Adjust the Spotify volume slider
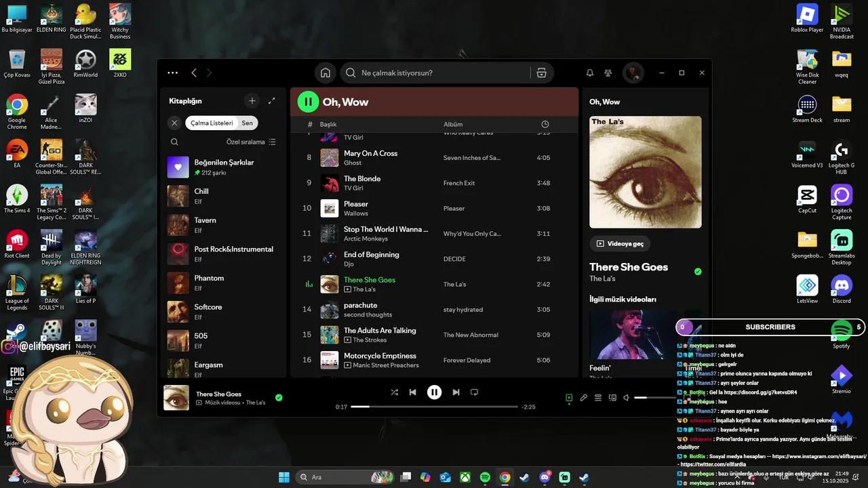Image resolution: width=868 pixels, height=488 pixels. (x=655, y=398)
